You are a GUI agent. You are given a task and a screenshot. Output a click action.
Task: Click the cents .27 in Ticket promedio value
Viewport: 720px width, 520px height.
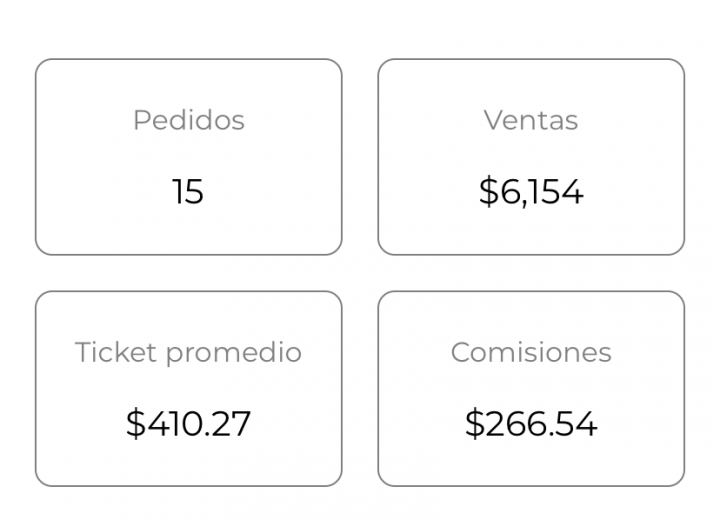[x=227, y=424]
